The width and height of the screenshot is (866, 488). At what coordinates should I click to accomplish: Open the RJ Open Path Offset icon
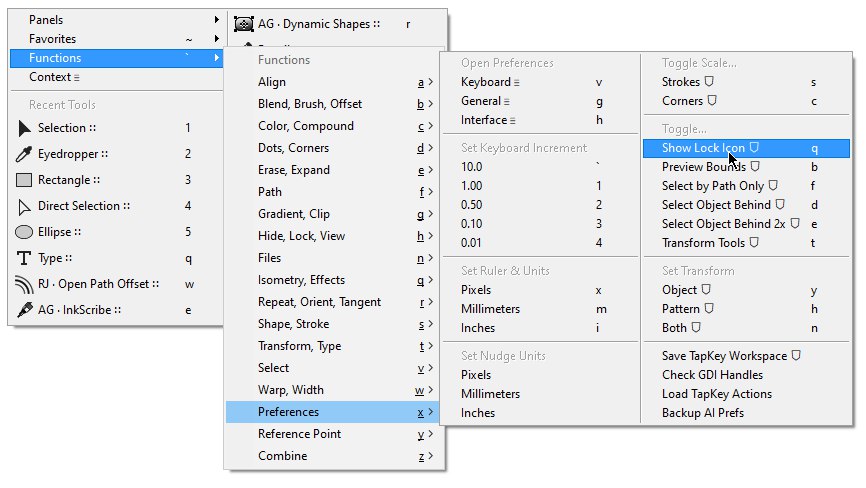pyautogui.click(x=25, y=284)
